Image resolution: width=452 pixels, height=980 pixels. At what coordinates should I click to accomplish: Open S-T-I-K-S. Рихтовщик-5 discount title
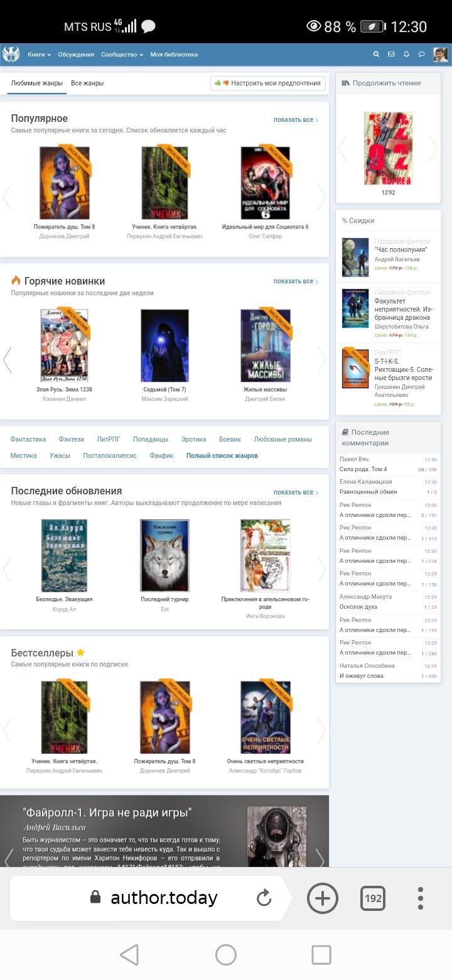(404, 369)
